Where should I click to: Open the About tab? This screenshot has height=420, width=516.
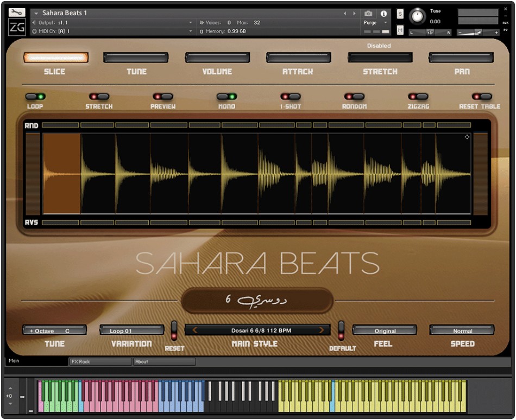164,361
